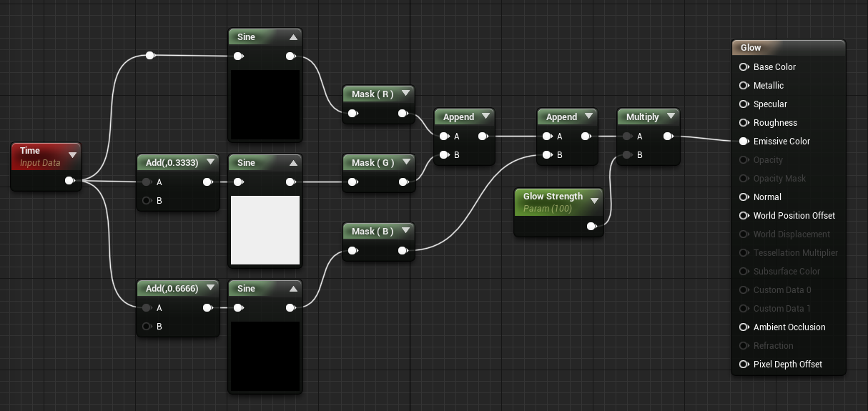Select the Glow material node title

pos(751,48)
